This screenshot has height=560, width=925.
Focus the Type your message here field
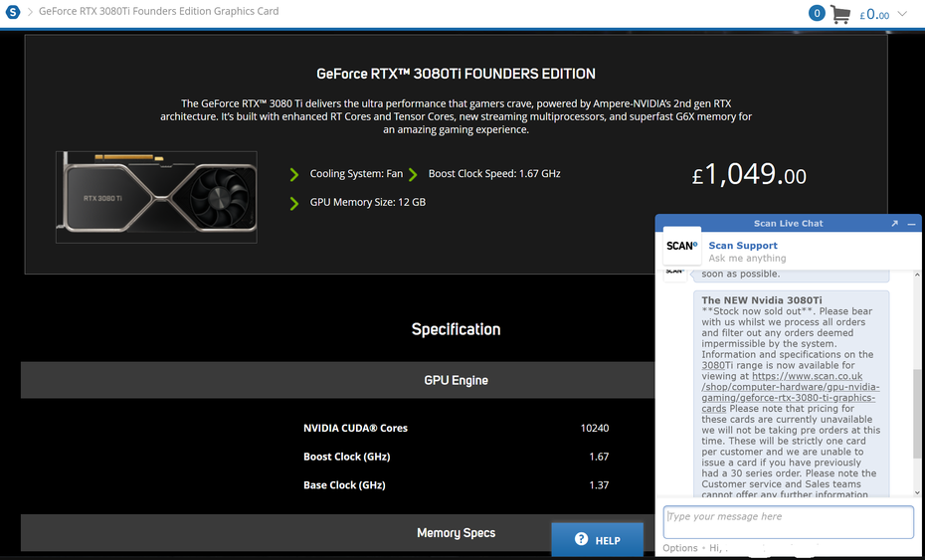tap(788, 521)
